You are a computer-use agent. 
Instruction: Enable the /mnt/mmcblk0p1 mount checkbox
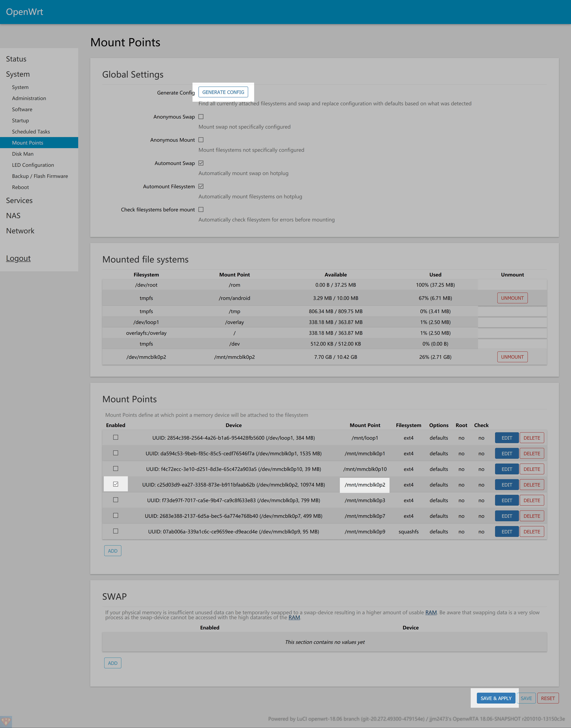116,453
